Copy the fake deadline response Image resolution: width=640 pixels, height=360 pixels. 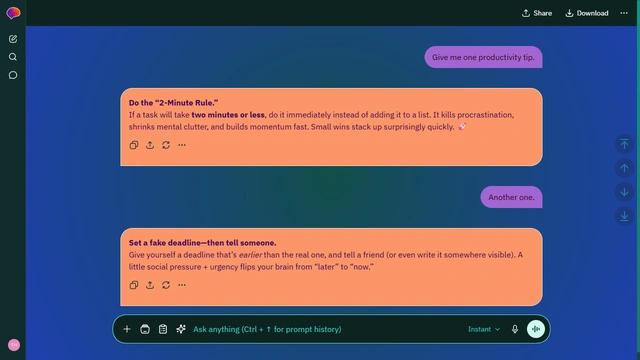click(x=134, y=285)
